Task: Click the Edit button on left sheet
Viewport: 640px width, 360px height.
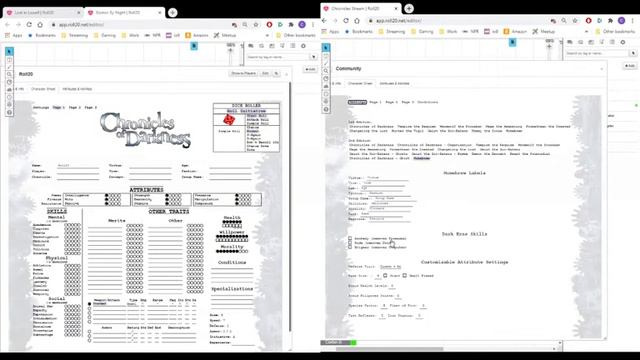Action: pos(265,73)
